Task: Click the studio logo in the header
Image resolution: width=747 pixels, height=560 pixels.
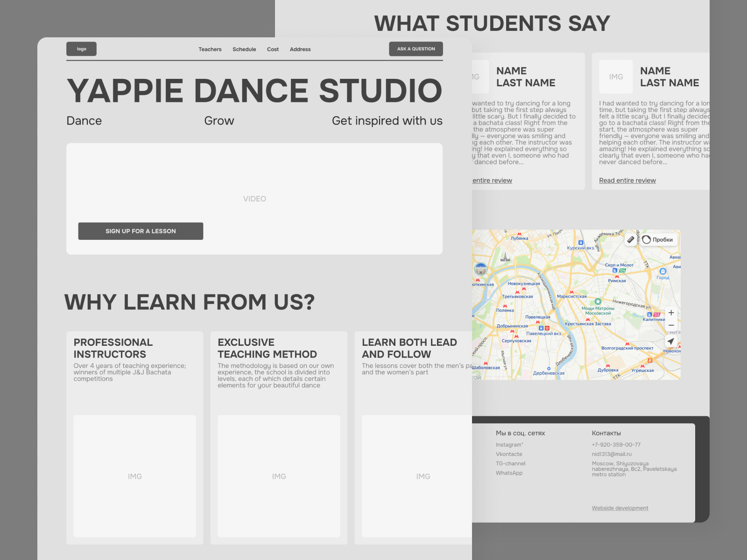Action: click(x=81, y=49)
